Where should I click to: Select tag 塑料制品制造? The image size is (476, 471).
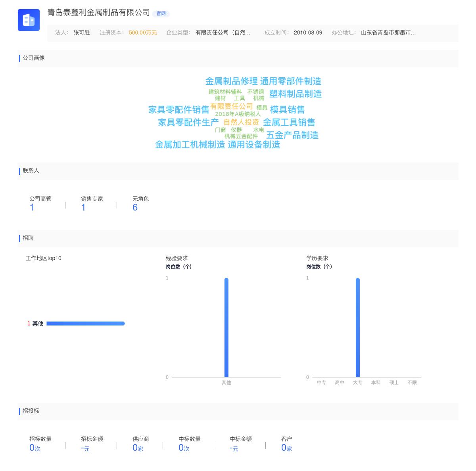point(296,94)
